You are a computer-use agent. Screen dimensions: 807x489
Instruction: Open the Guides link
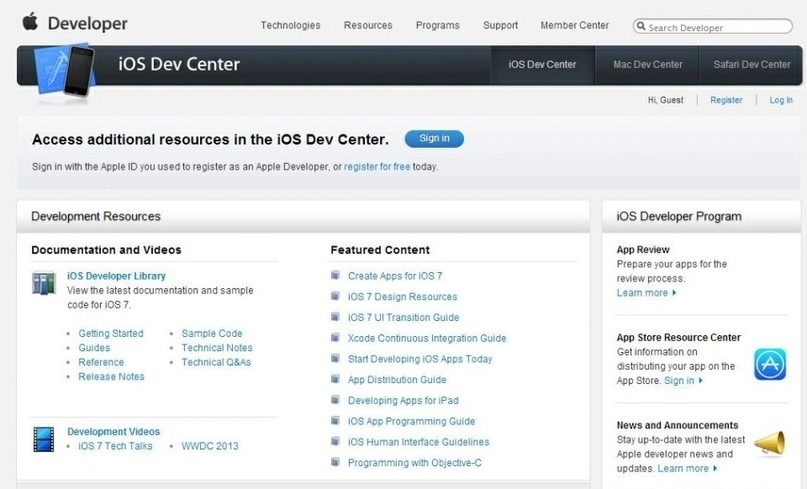click(94, 348)
